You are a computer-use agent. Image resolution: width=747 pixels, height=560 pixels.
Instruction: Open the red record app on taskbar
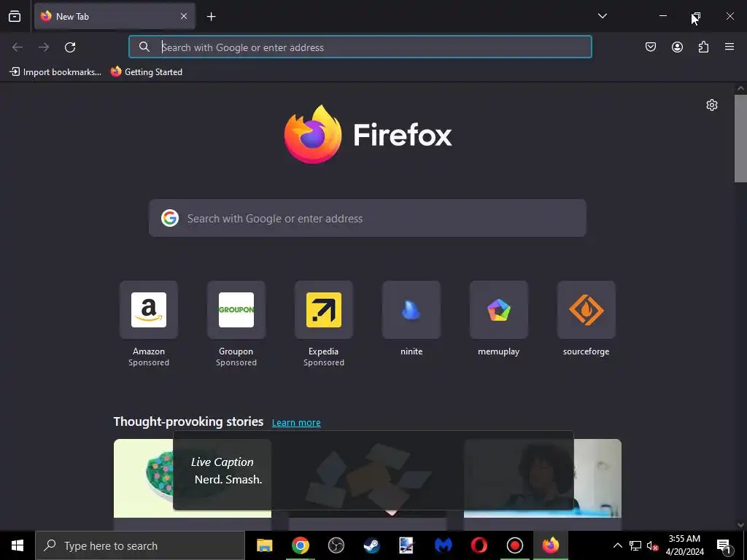[x=514, y=545]
